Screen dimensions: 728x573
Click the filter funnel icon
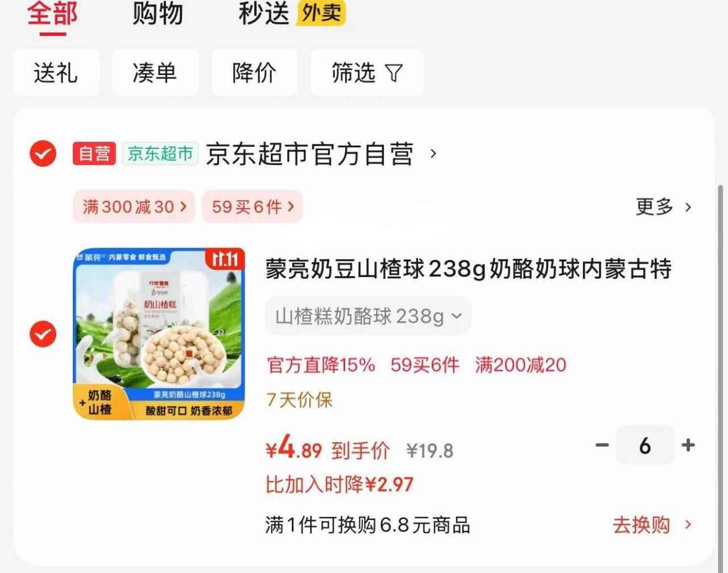point(394,73)
